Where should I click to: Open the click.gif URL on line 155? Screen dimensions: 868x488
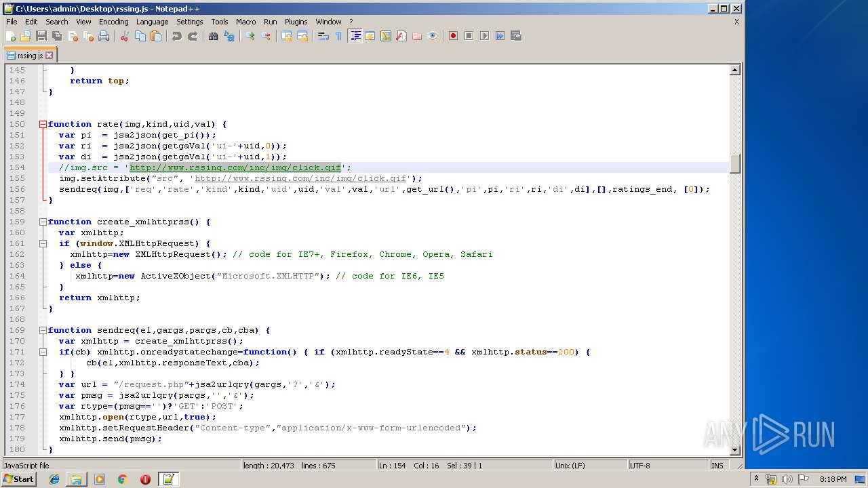coord(300,178)
